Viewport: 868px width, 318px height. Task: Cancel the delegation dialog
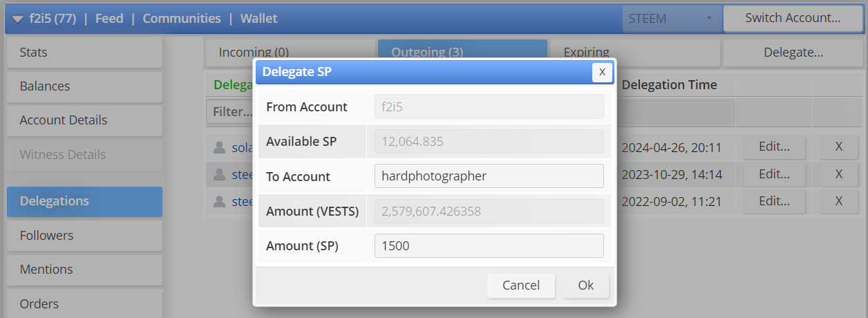[521, 286]
